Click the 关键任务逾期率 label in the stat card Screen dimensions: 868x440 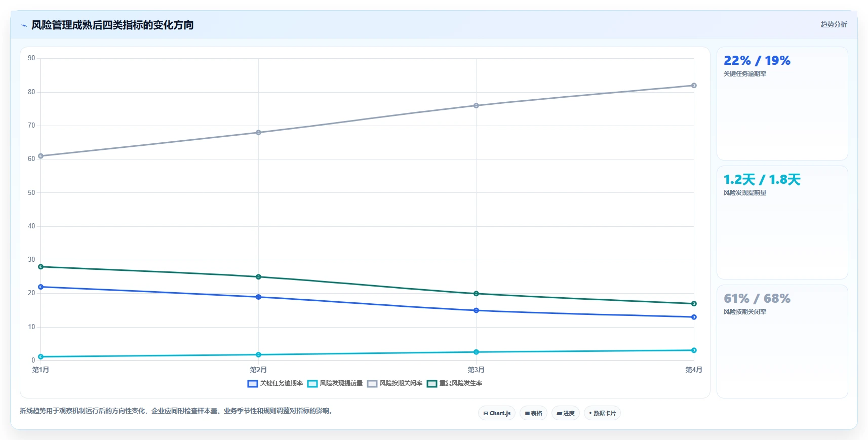pyautogui.click(x=745, y=74)
